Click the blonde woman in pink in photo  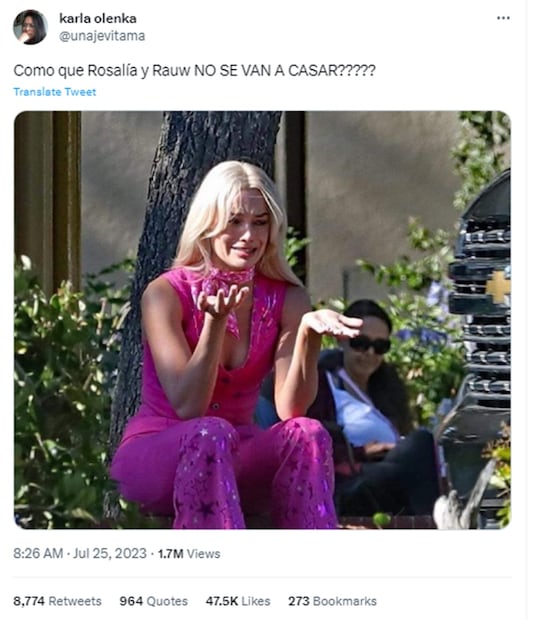coord(229,348)
